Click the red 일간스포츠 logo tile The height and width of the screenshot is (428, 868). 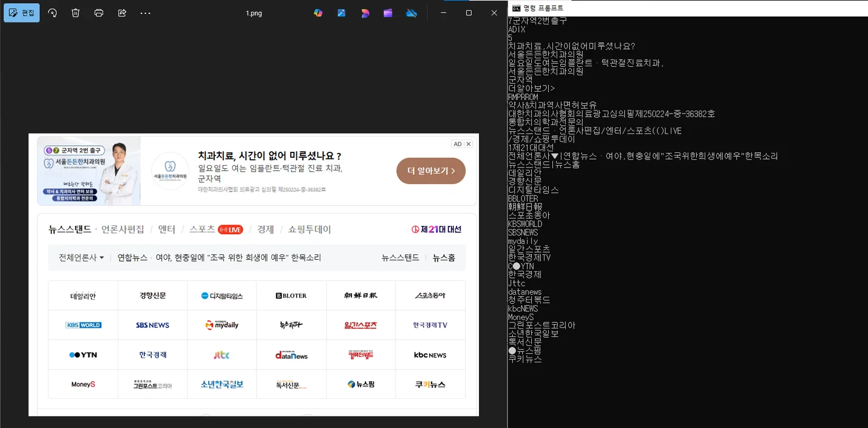click(361, 325)
